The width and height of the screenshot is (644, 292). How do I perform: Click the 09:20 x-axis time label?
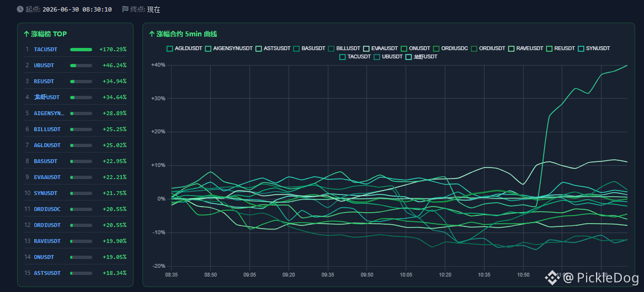(x=289, y=274)
